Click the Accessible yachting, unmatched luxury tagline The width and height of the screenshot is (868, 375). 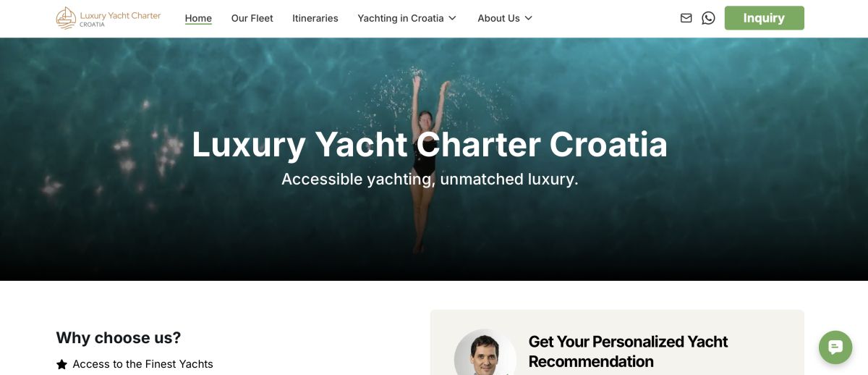430,179
